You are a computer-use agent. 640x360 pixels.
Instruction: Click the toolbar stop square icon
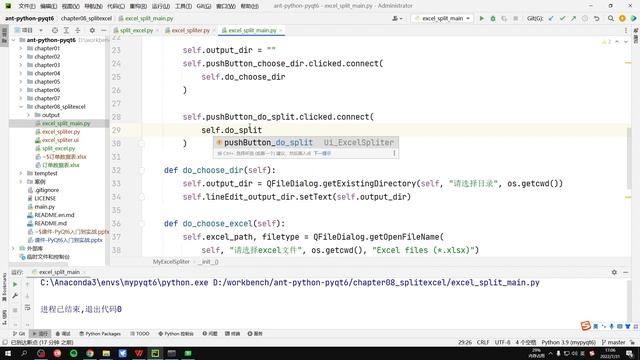[x=516, y=18]
